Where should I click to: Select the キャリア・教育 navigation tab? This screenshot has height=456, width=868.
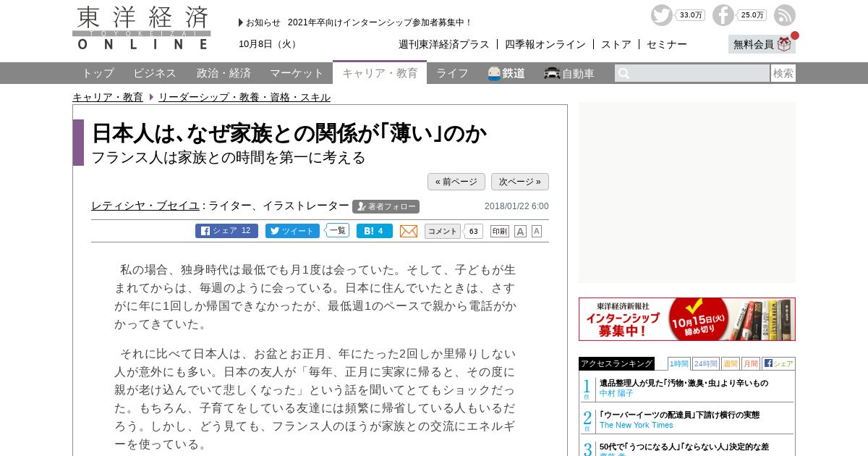click(x=380, y=72)
